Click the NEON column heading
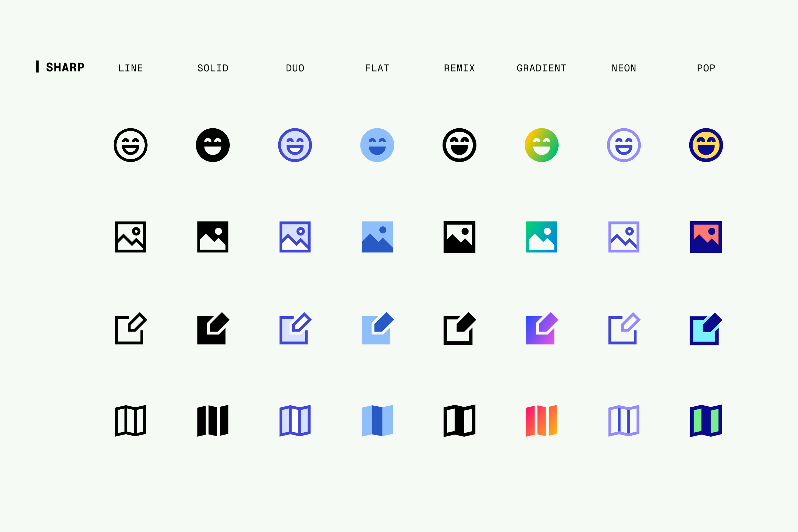This screenshot has height=532, width=798. point(624,68)
